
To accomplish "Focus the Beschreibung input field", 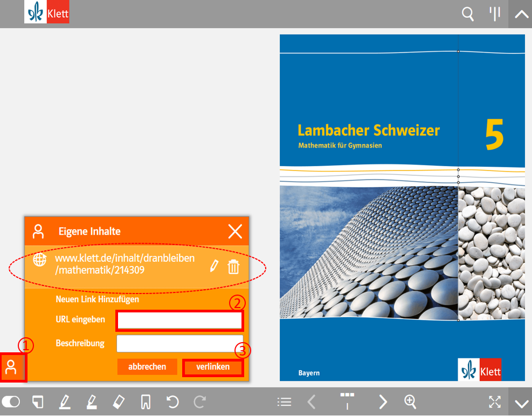I will click(179, 344).
